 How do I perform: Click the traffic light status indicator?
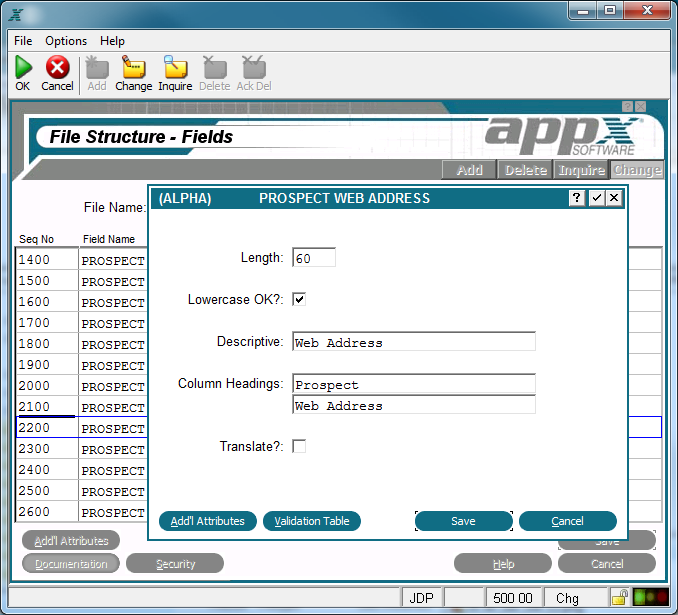pyautogui.click(x=650, y=598)
